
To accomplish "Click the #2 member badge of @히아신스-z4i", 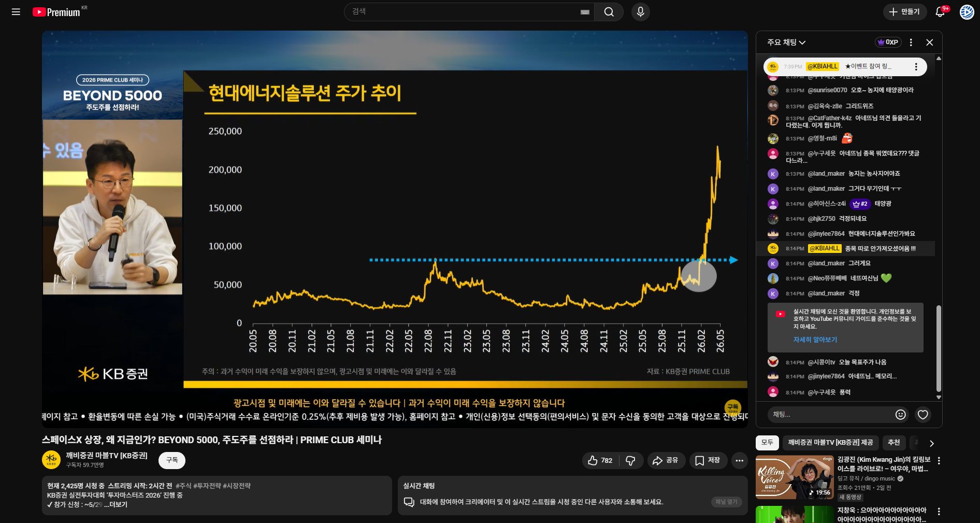I will tap(860, 204).
